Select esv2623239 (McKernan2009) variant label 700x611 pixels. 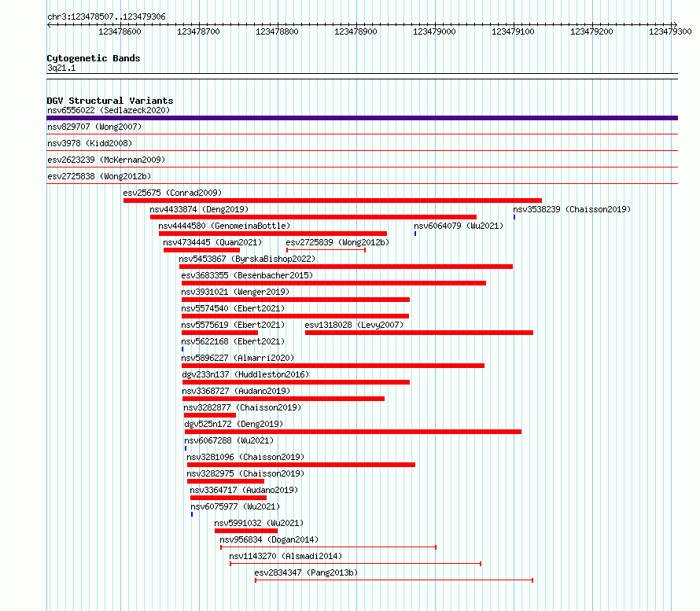coord(106,160)
